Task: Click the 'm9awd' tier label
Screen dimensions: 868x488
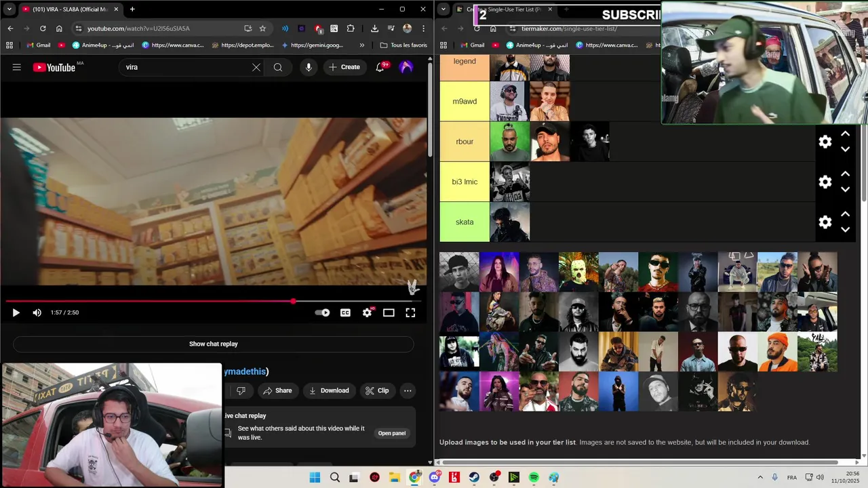Action: coord(465,102)
